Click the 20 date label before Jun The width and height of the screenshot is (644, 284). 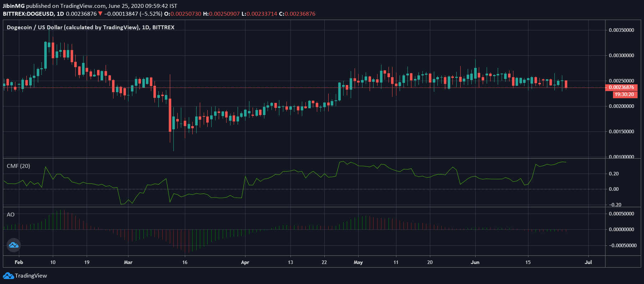[x=430, y=262]
